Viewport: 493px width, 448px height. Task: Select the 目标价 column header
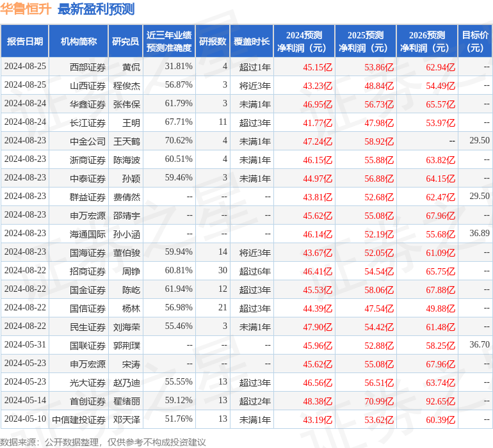tap(475, 41)
